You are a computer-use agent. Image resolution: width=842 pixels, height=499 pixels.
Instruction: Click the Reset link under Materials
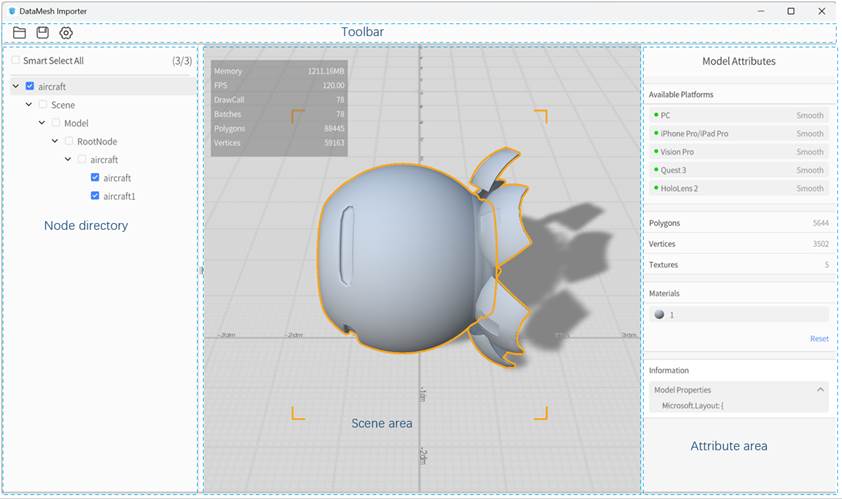click(x=819, y=339)
